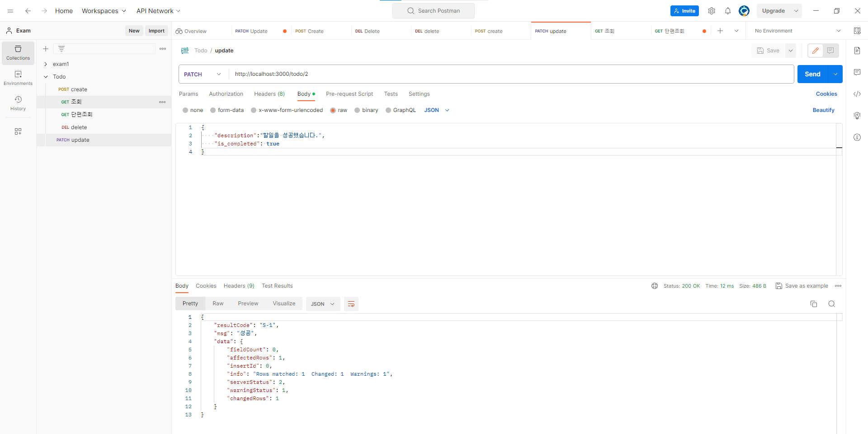
Task: Click the request URL field
Action: pyautogui.click(x=511, y=74)
